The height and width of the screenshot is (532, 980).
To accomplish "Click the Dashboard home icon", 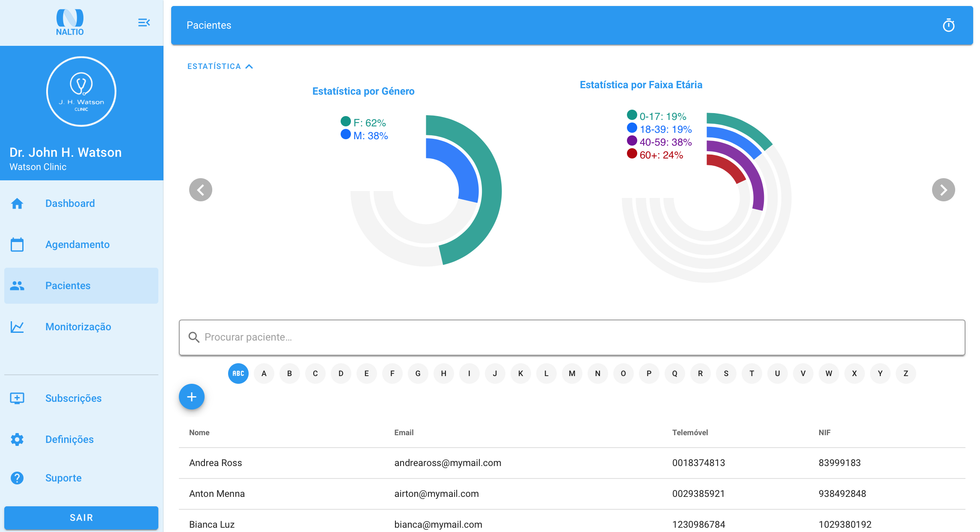I will point(17,203).
